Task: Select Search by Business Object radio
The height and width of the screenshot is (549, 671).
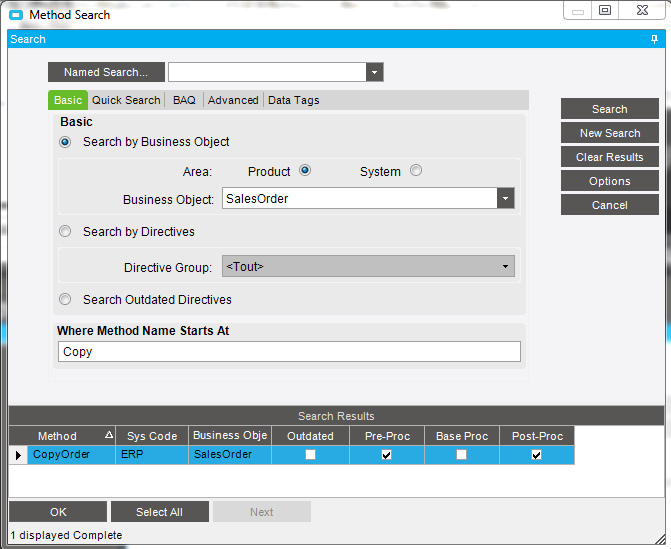Action: pyautogui.click(x=65, y=142)
